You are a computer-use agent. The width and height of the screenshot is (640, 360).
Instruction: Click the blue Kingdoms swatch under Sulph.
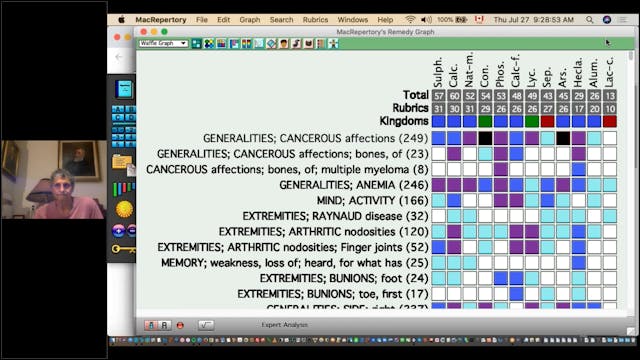pyautogui.click(x=438, y=121)
